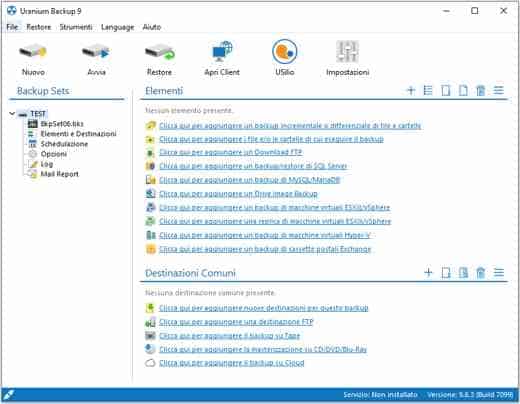
Task: Click the Restore drive icon in the toolbar
Action: (x=159, y=53)
